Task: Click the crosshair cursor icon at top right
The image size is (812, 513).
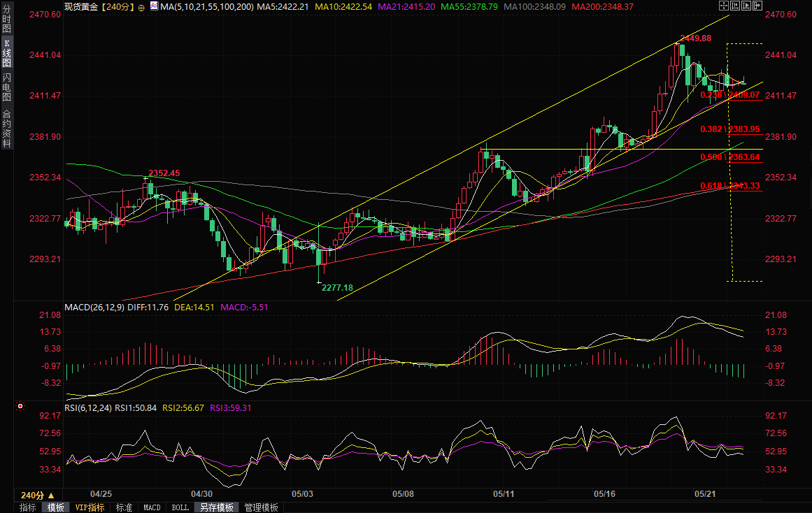Action: (x=724, y=6)
